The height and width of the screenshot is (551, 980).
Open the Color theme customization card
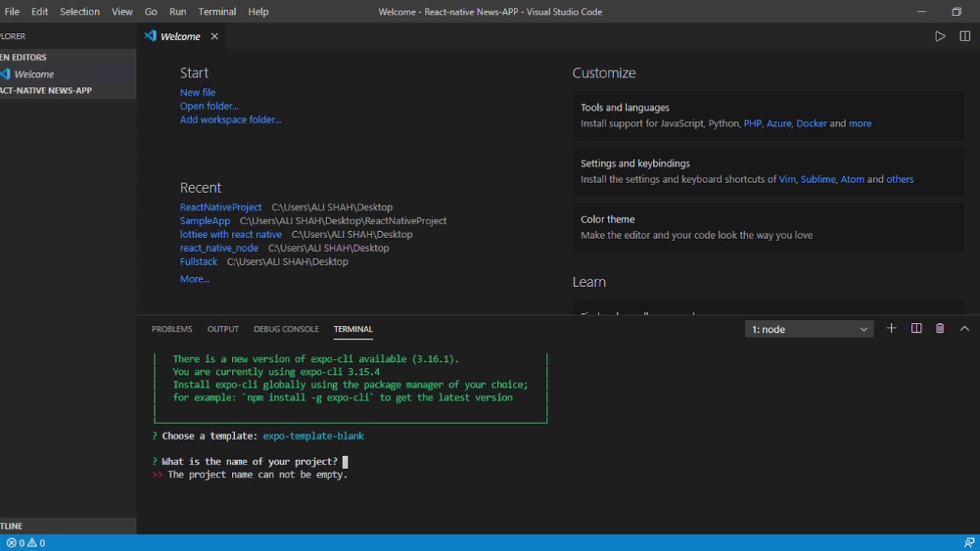click(769, 227)
